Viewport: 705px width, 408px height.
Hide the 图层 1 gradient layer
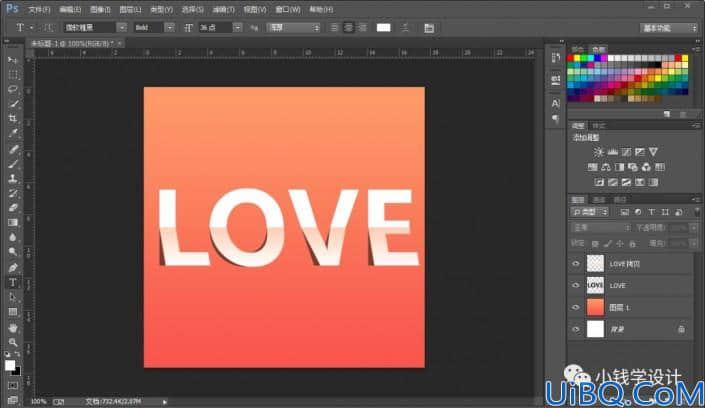576,307
